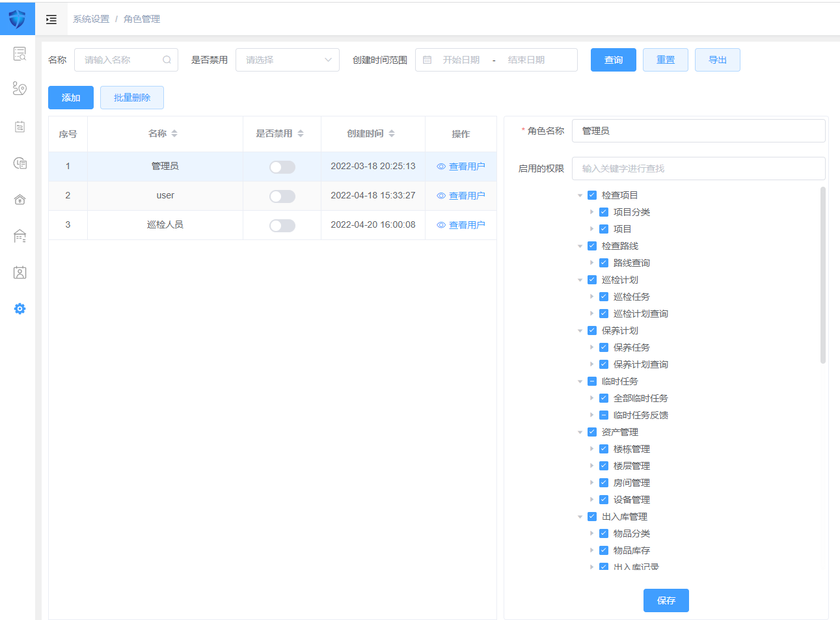Collapse the 资产管理 tree node
Image resolution: width=840 pixels, height=620 pixels.
pos(580,432)
